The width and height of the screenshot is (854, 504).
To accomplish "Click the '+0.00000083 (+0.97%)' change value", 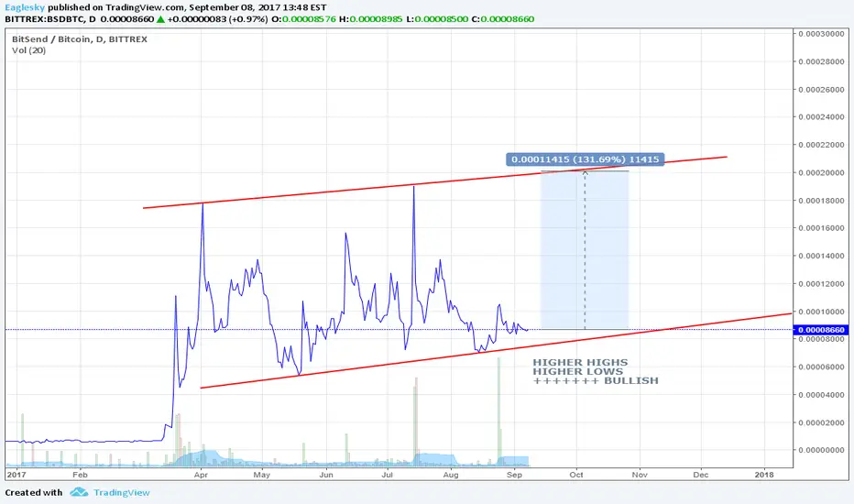I will coord(217,19).
